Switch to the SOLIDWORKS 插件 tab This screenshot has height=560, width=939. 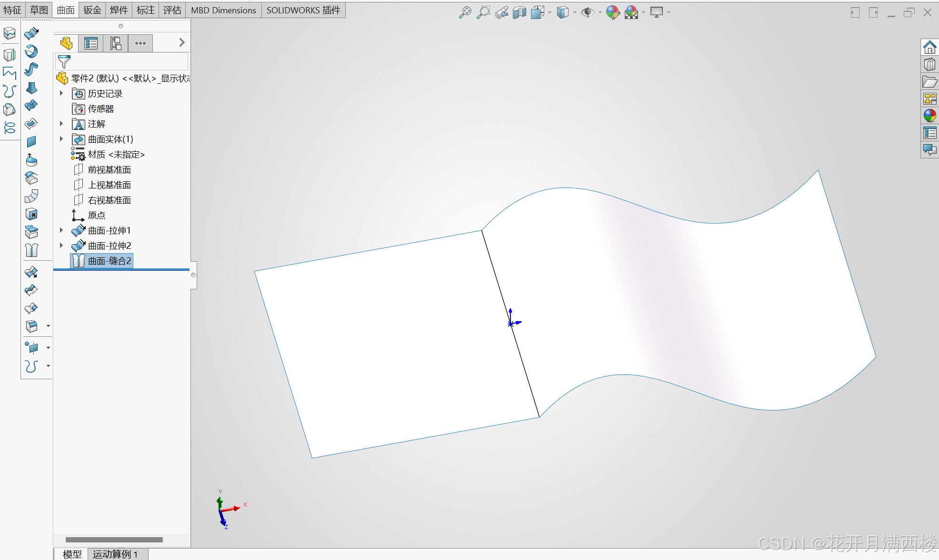coord(303,10)
